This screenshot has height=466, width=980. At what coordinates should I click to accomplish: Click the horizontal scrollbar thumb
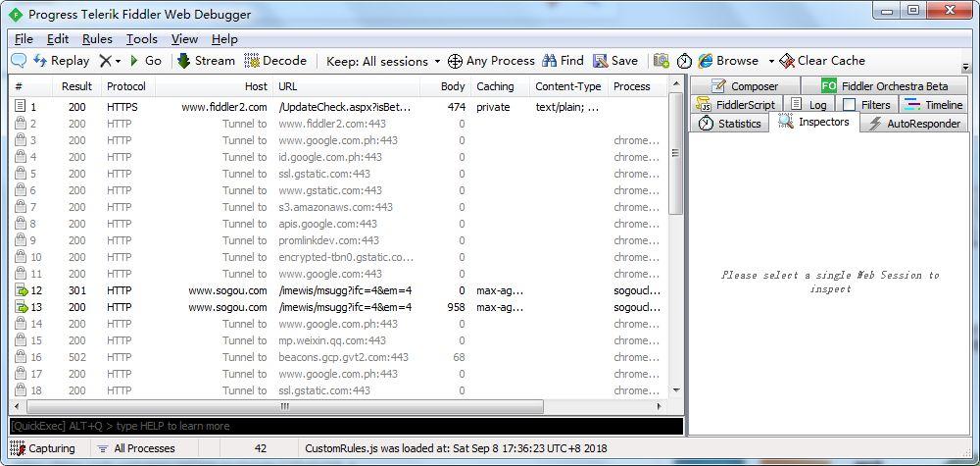pyautogui.click(x=284, y=406)
